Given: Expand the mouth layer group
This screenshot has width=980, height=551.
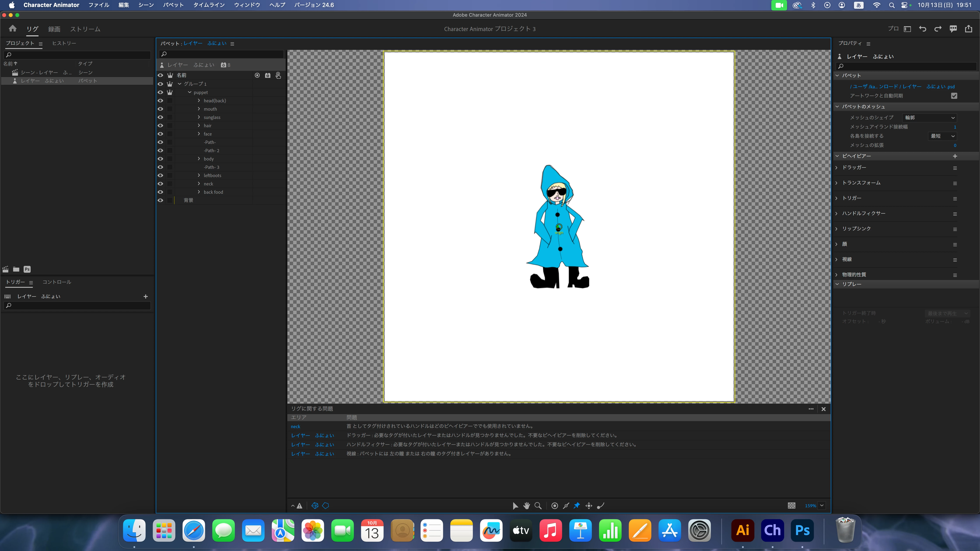Looking at the screenshot, I should point(199,109).
